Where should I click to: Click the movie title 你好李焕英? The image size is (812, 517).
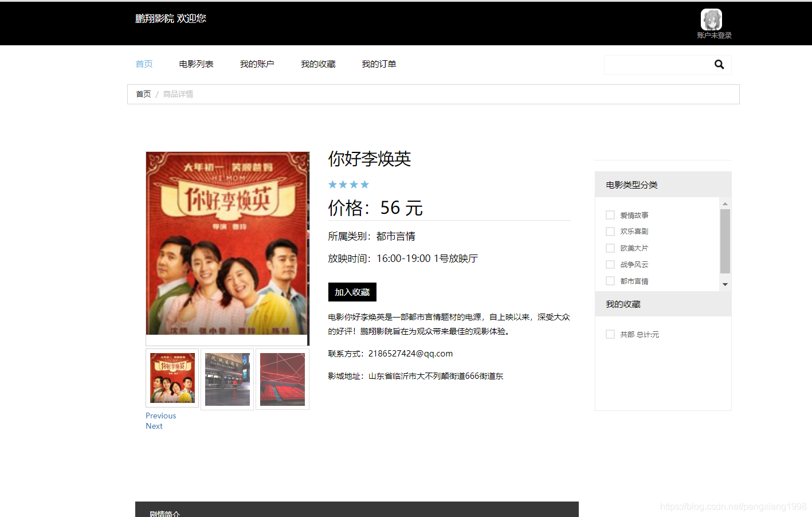370,159
